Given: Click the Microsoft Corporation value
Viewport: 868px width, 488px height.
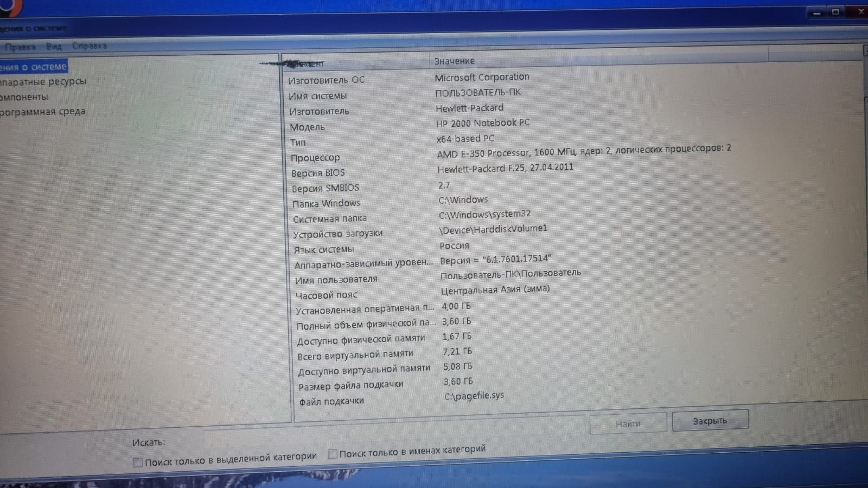Looking at the screenshot, I should (x=482, y=78).
